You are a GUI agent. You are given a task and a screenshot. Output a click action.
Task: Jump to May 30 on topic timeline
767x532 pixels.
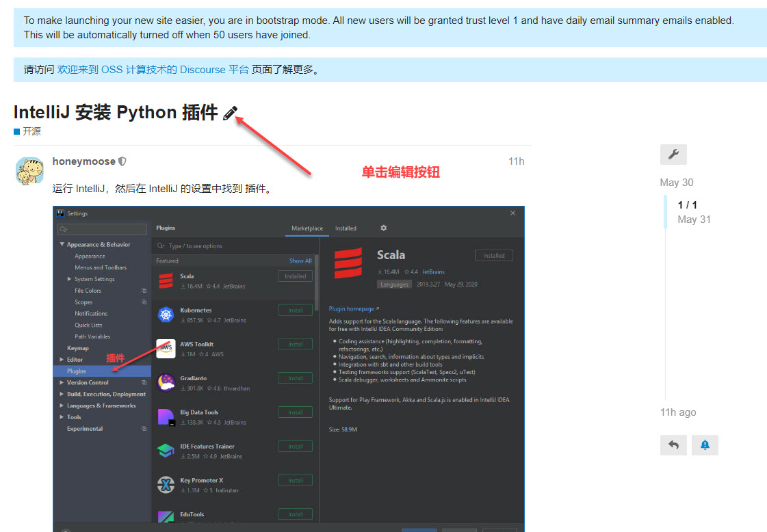tap(677, 183)
